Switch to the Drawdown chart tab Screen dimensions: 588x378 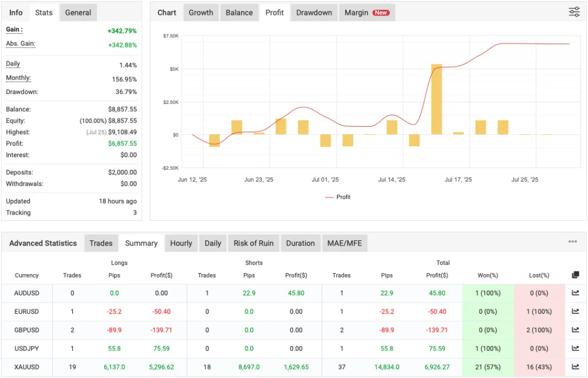314,12
